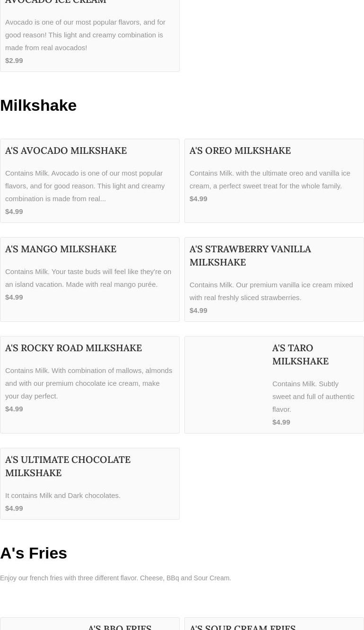The image size is (364, 630).
Task: Click the Taro Milkshake image placeholder
Action: click(226, 384)
